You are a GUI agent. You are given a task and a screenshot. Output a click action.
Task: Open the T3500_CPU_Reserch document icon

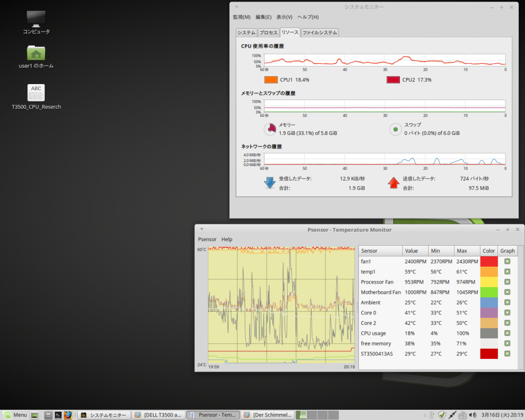(36, 93)
